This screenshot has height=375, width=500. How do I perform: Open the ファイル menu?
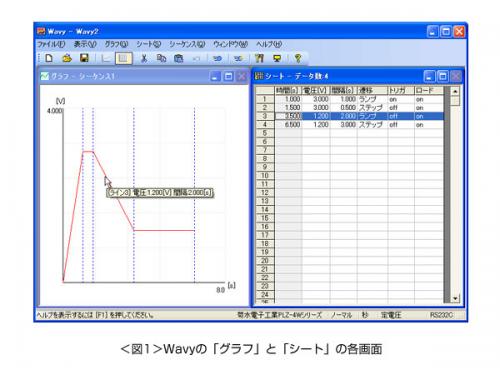coord(51,44)
